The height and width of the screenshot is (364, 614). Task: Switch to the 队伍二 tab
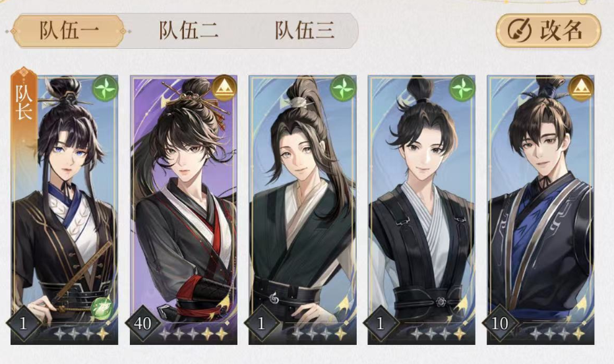188,31
